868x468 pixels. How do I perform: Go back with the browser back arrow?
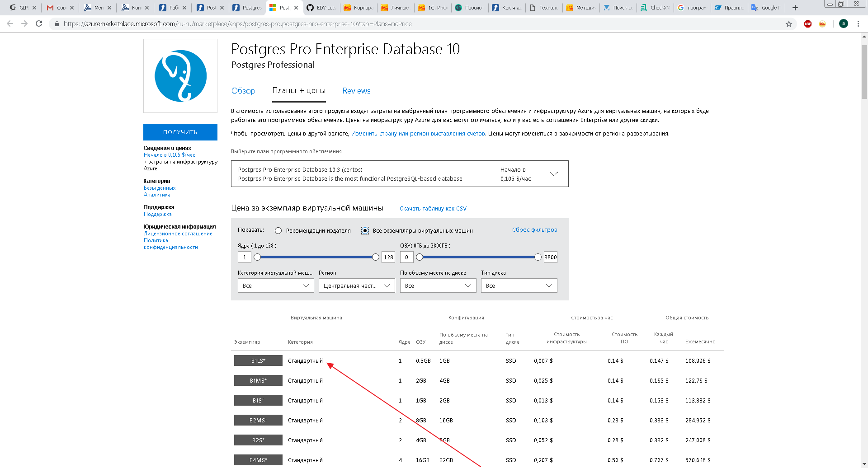pos(10,23)
